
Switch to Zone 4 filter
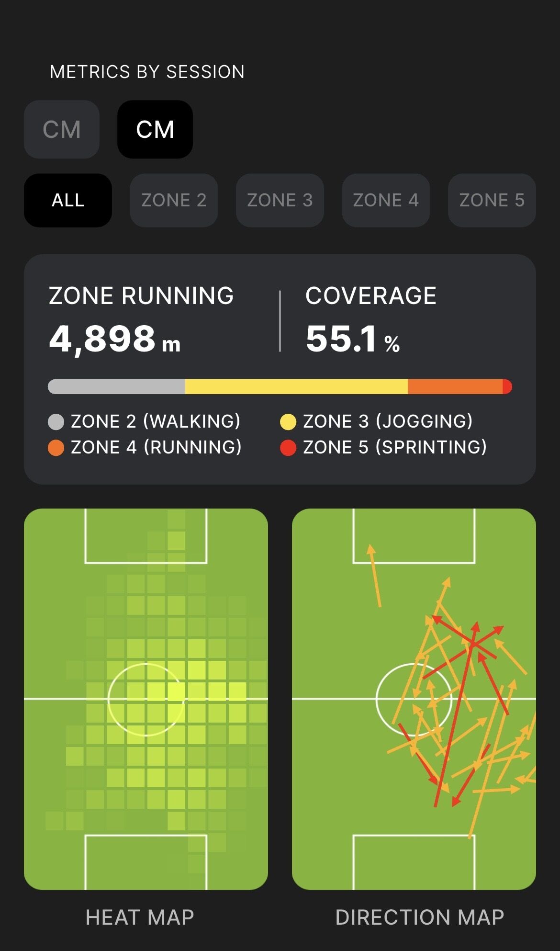[386, 200]
